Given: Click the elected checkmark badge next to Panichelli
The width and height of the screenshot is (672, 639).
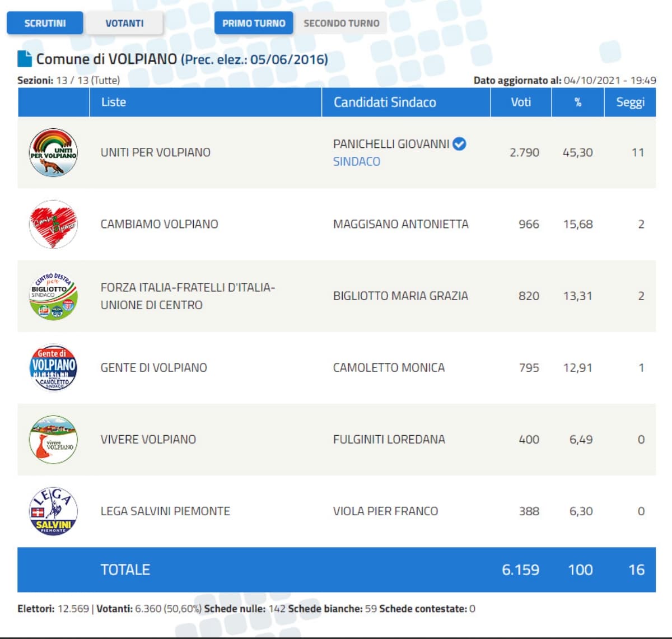Looking at the screenshot, I should click(x=459, y=144).
